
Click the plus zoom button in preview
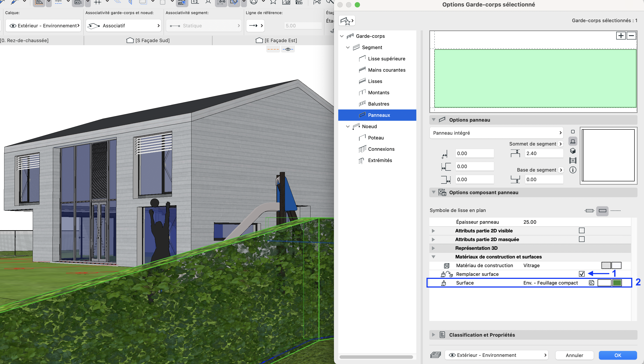coord(621,36)
